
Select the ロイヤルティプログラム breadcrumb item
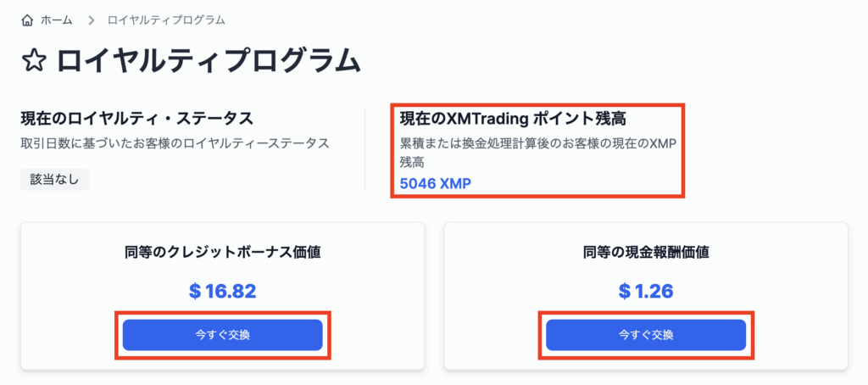click(x=166, y=21)
